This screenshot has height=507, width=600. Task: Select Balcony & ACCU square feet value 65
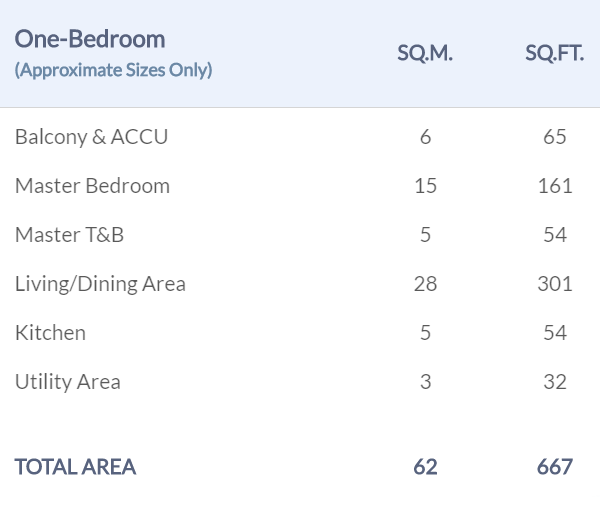pos(555,137)
